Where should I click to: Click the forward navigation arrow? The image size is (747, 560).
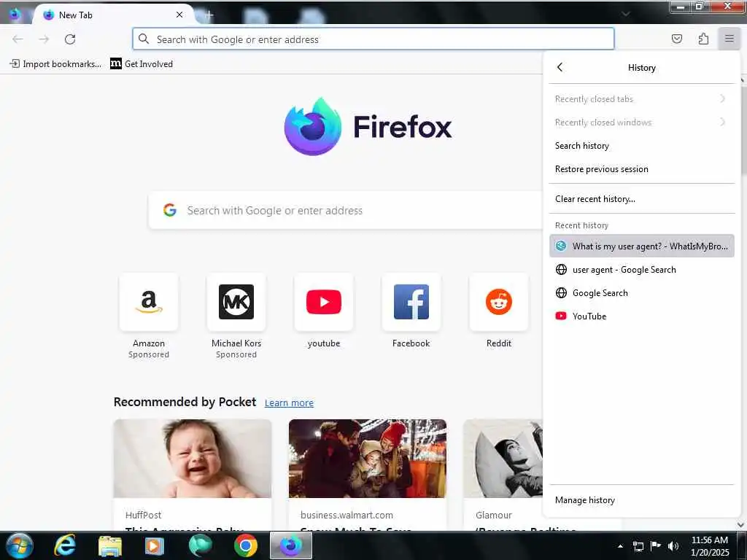[44, 39]
